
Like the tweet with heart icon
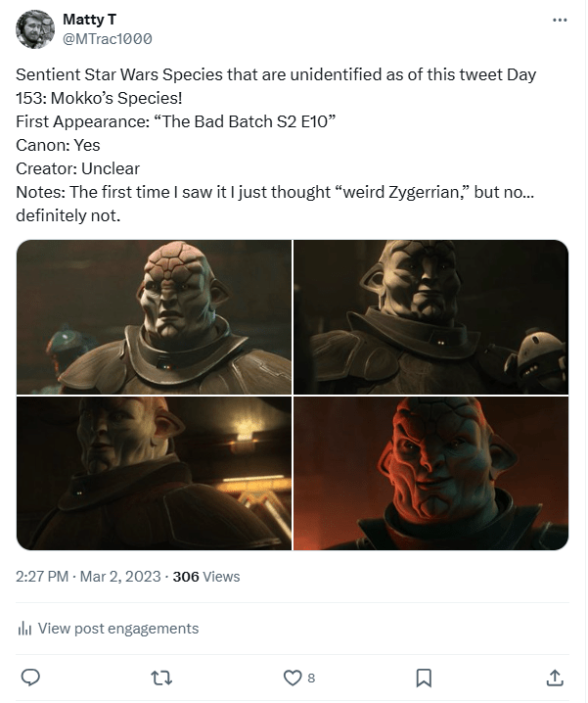[x=292, y=677]
